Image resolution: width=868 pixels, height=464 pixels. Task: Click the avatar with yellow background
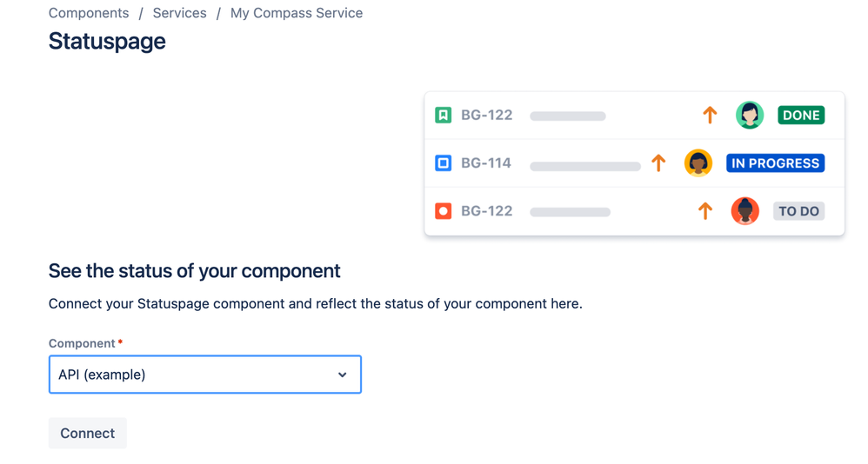tap(698, 162)
